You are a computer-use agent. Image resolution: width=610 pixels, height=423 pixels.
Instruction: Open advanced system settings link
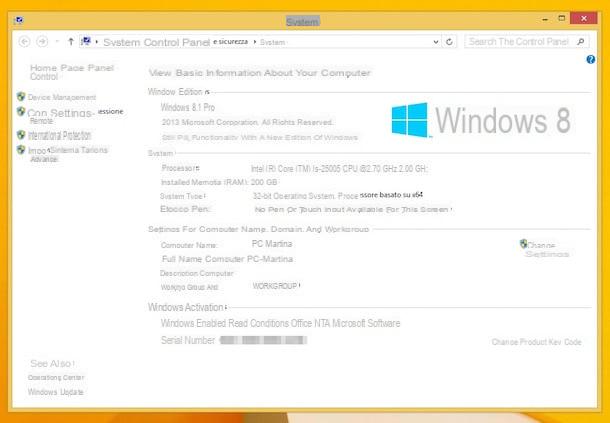(x=68, y=154)
